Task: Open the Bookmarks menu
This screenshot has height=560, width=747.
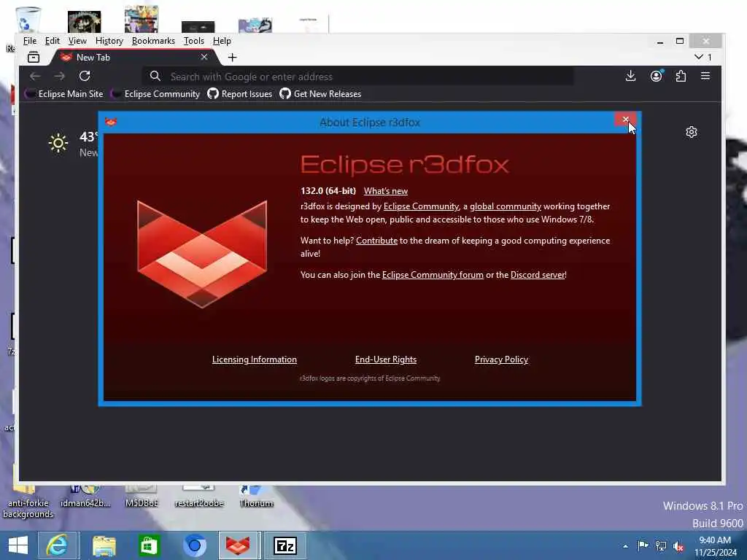Action: click(x=153, y=41)
